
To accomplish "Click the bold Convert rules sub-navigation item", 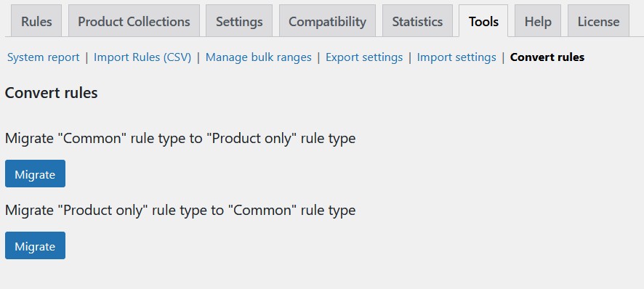I will click(x=547, y=57).
